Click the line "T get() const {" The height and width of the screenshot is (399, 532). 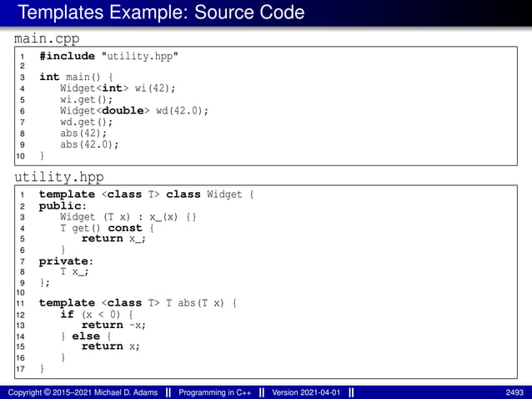coord(107,228)
